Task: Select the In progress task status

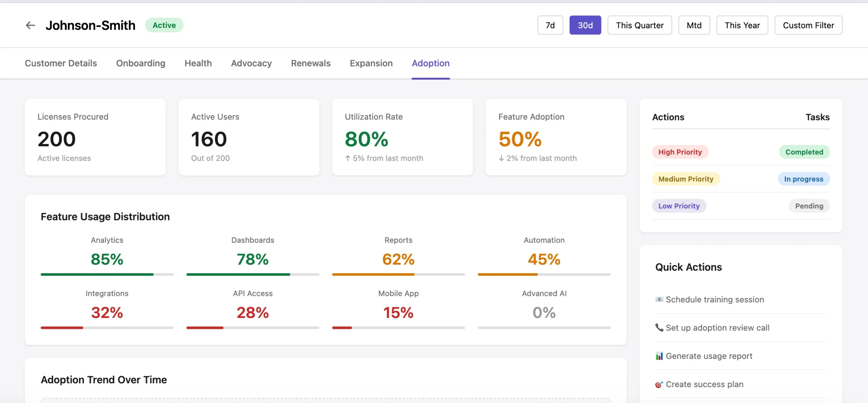Action: (x=804, y=179)
